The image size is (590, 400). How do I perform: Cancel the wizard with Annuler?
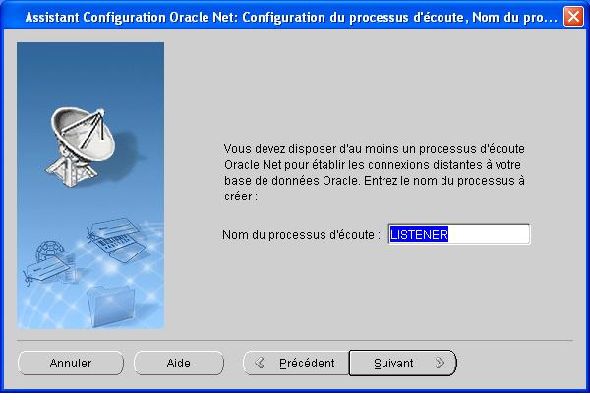tap(70, 363)
